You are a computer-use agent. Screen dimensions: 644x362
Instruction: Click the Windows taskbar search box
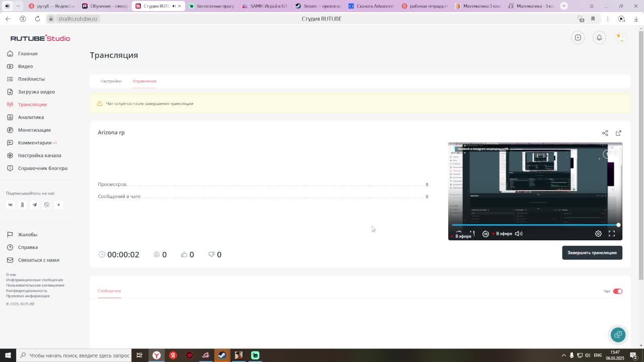pyautogui.click(x=74, y=355)
